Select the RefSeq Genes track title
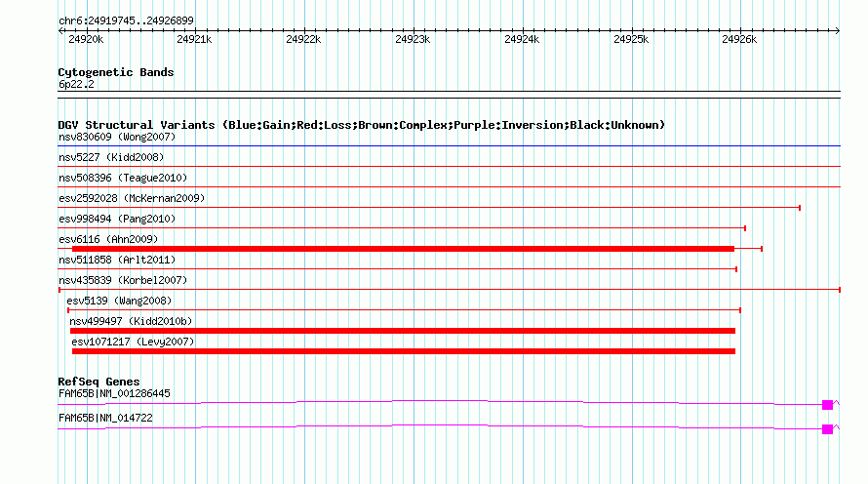This screenshot has height=484, width=868. pos(99,382)
